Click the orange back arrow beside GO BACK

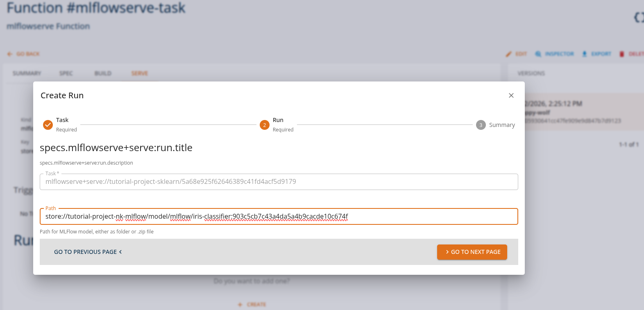pyautogui.click(x=9, y=54)
